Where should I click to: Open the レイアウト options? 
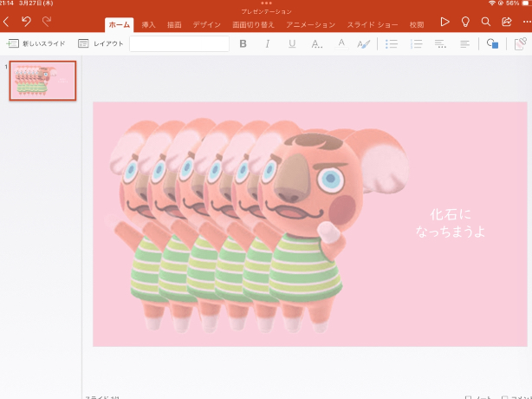(101, 43)
